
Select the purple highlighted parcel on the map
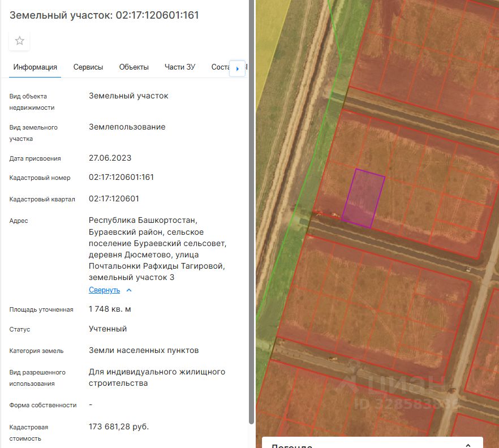pyautogui.click(x=363, y=199)
